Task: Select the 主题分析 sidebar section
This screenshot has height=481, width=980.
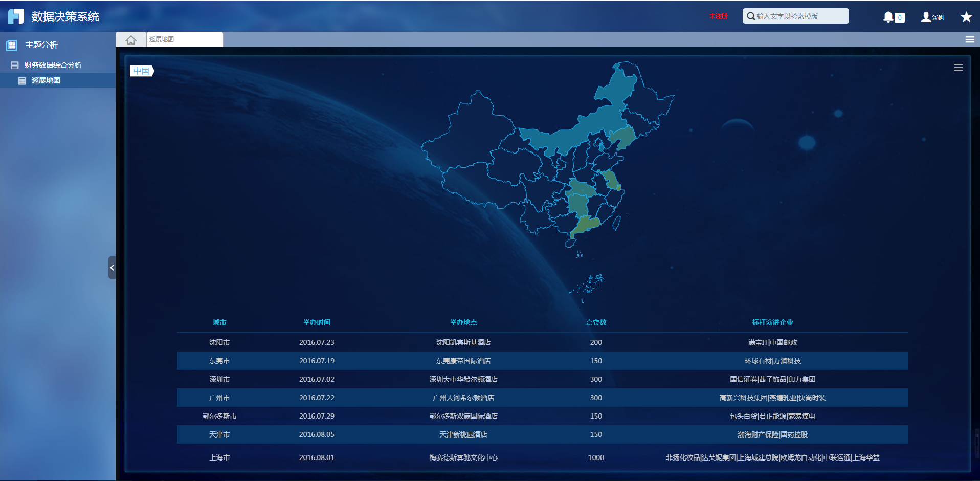Action: pyautogui.click(x=41, y=45)
